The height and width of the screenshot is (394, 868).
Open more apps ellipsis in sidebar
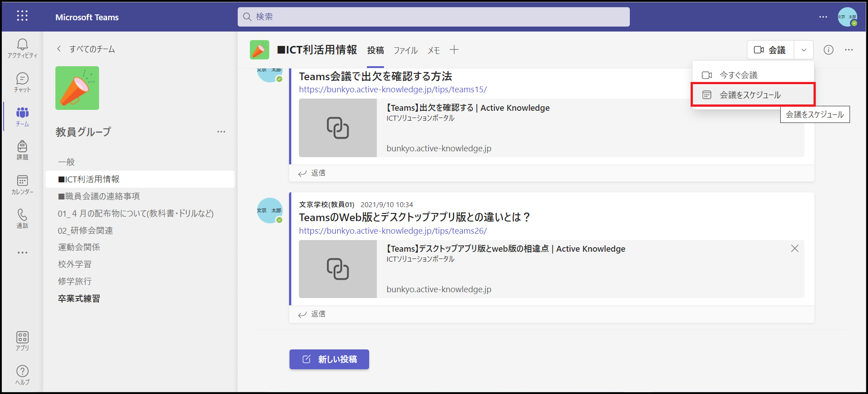[22, 253]
